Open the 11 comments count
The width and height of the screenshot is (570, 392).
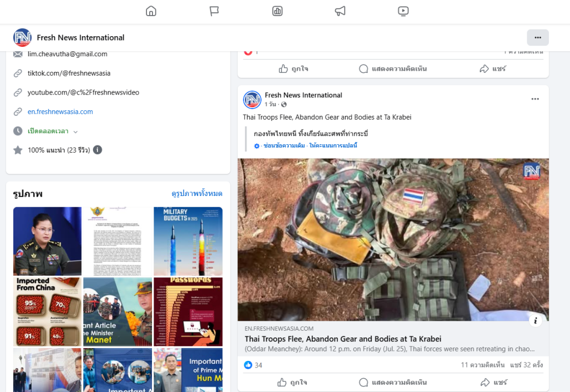483,365
